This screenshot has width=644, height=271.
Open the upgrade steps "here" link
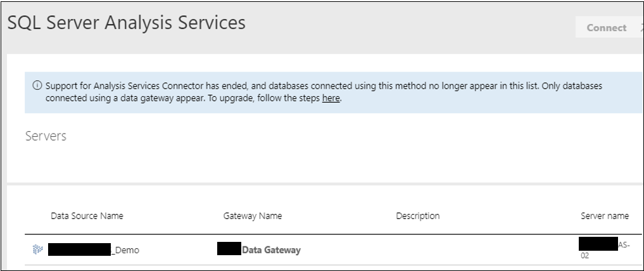(331, 99)
